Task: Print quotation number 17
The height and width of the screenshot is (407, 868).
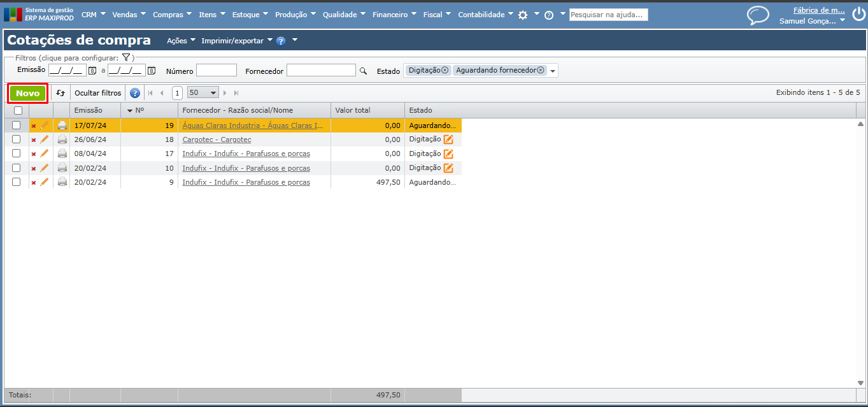Action: point(62,154)
